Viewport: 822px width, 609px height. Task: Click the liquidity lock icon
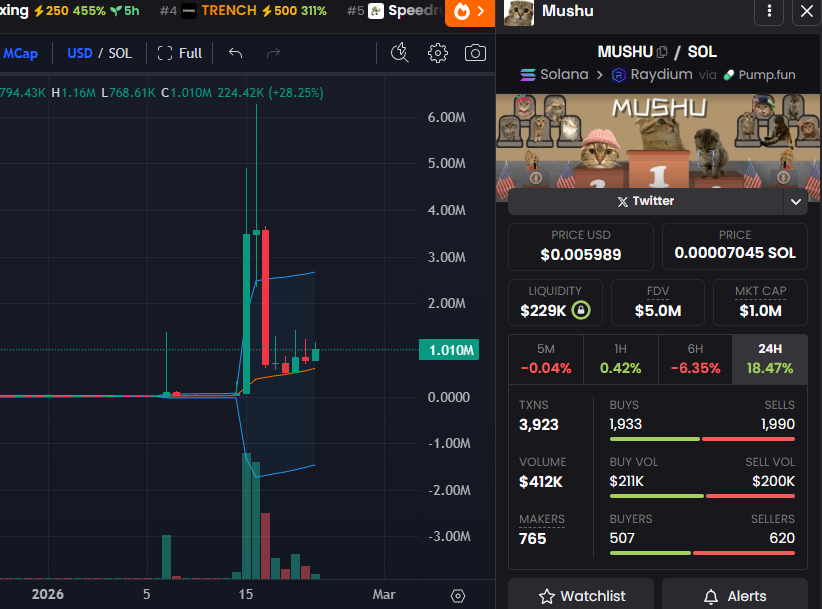581,310
